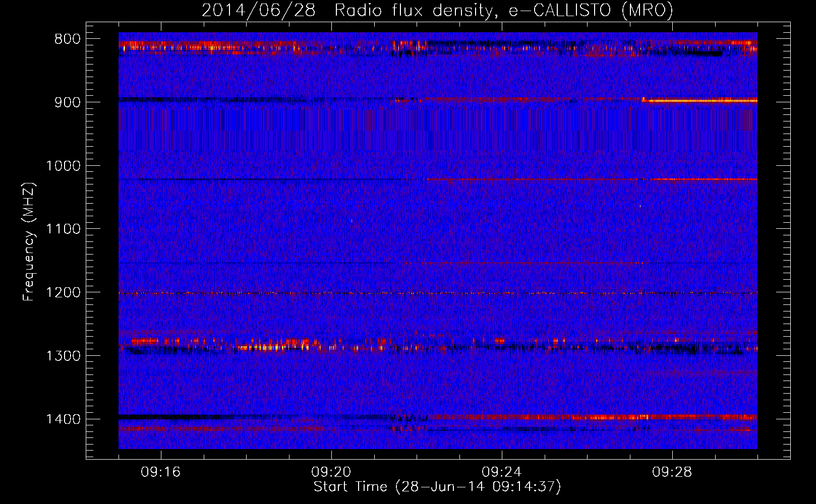The height and width of the screenshot is (504, 816).
Task: Click the 'Start Time (28-Jun-14 09:14:37)' label
Action: [x=437, y=487]
